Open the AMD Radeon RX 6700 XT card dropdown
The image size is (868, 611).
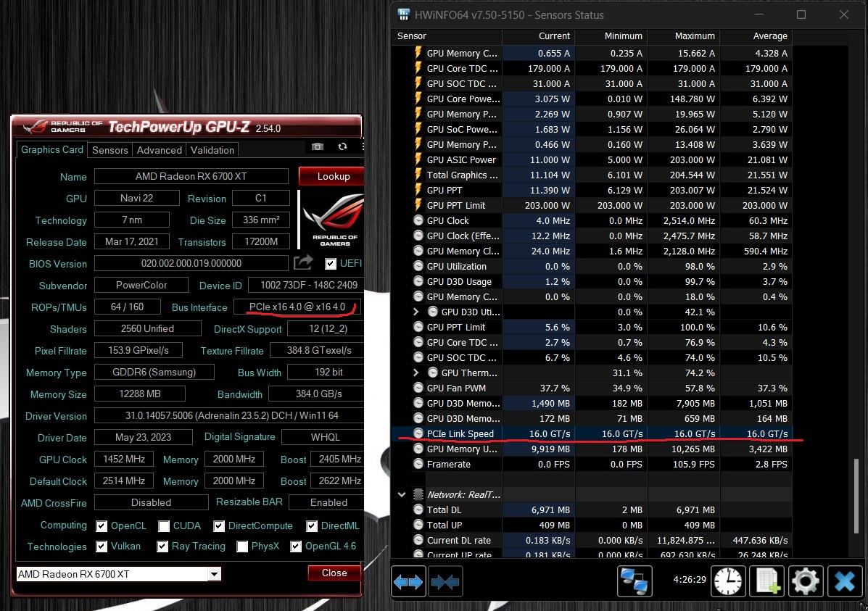coord(214,574)
